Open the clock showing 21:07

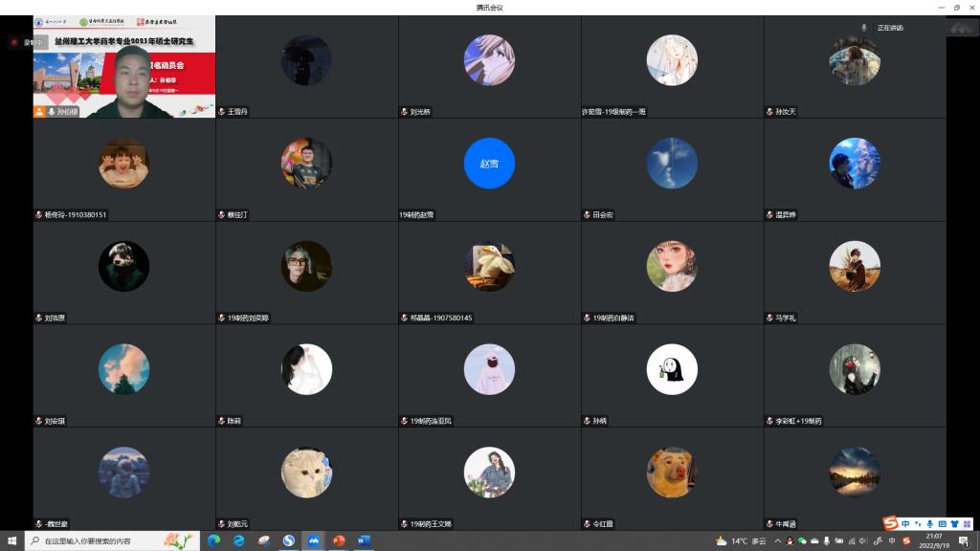(x=932, y=541)
